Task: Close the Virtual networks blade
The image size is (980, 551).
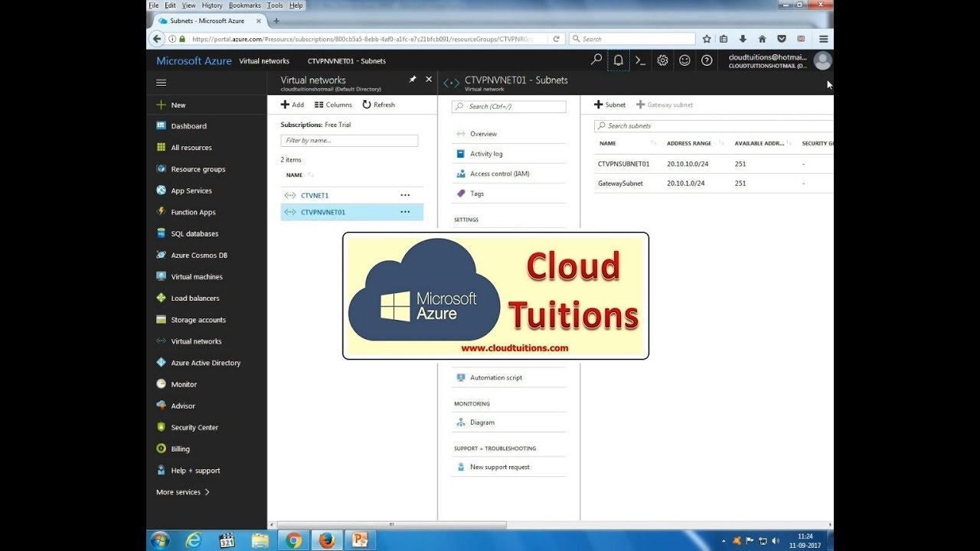Action: [x=429, y=80]
